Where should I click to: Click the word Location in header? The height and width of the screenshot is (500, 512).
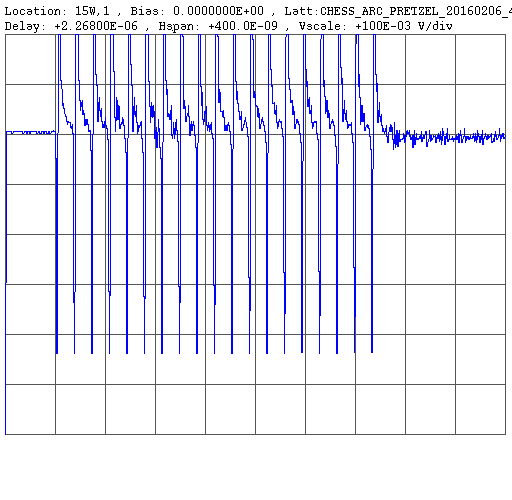[33, 11]
